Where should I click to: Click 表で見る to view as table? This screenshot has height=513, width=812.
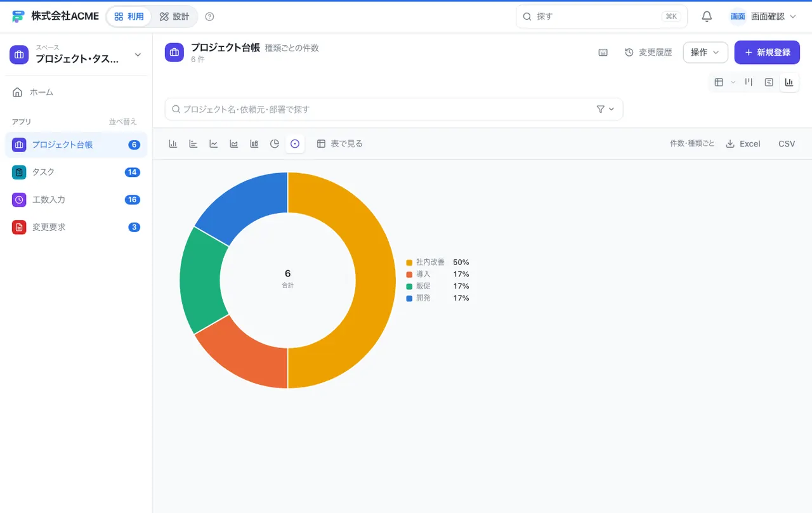[x=340, y=144]
